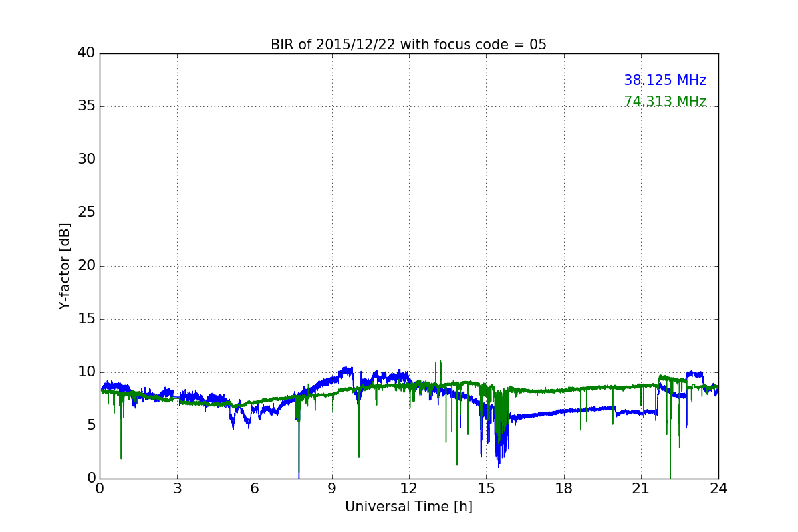This screenshot has height=532, width=798.
Task: Click the x-axis tick label "6"
Action: pos(254,488)
